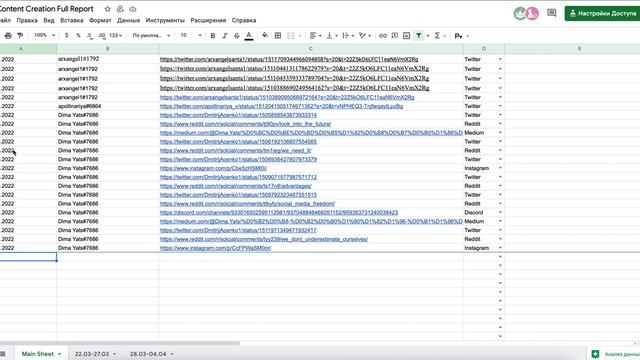
Task: Format as currency with dollar icon
Action: click(x=67, y=36)
